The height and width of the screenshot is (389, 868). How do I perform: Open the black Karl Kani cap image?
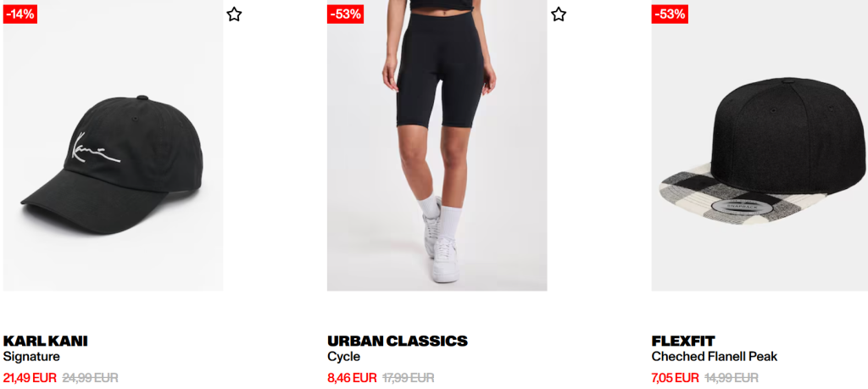(113, 146)
